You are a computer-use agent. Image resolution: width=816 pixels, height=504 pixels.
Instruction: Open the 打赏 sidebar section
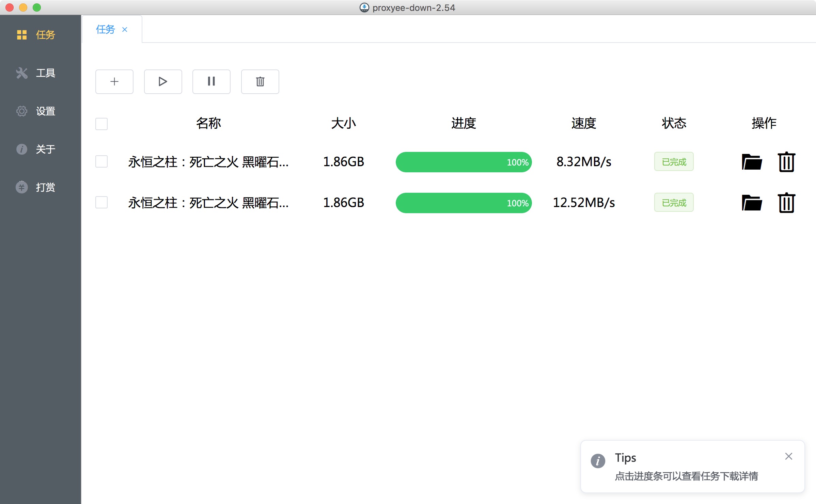tap(40, 187)
